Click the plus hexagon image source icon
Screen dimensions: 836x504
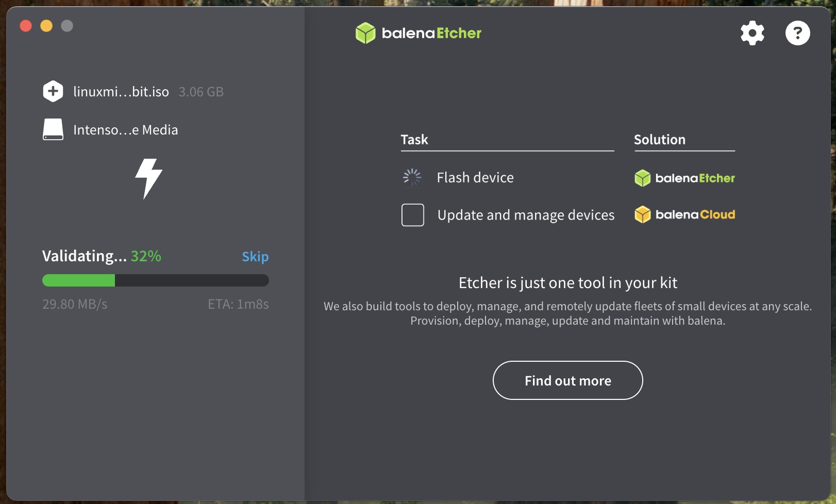click(x=53, y=91)
